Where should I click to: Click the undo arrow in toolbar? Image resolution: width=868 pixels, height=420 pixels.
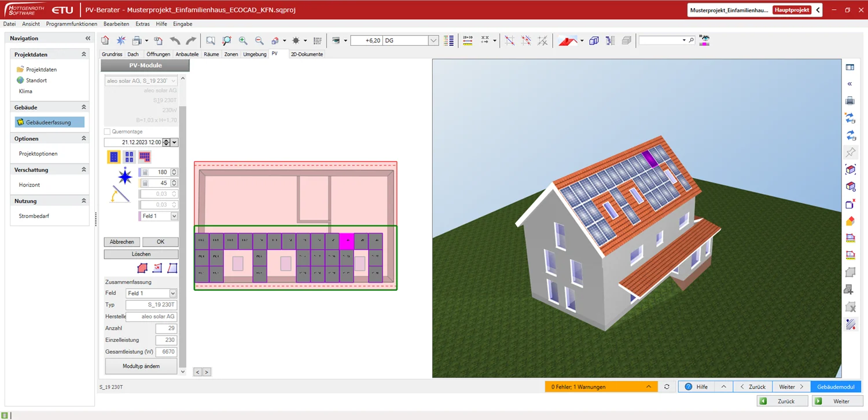pyautogui.click(x=175, y=41)
